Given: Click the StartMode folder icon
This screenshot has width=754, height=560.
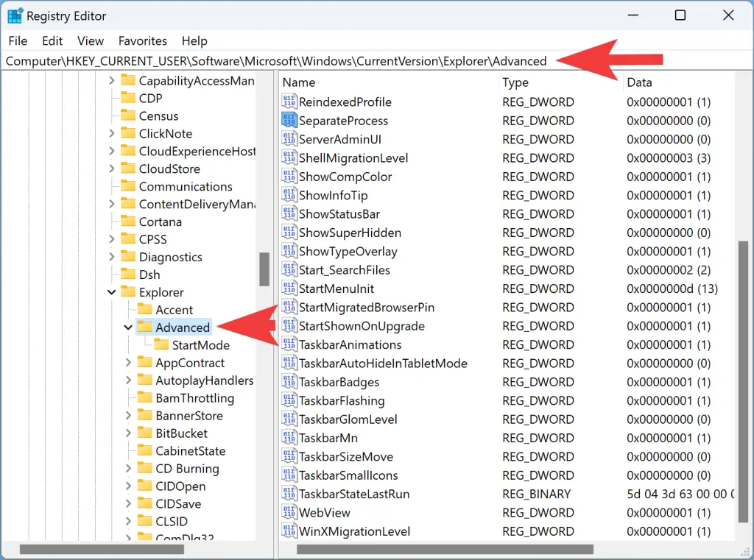Looking at the screenshot, I should [x=161, y=344].
